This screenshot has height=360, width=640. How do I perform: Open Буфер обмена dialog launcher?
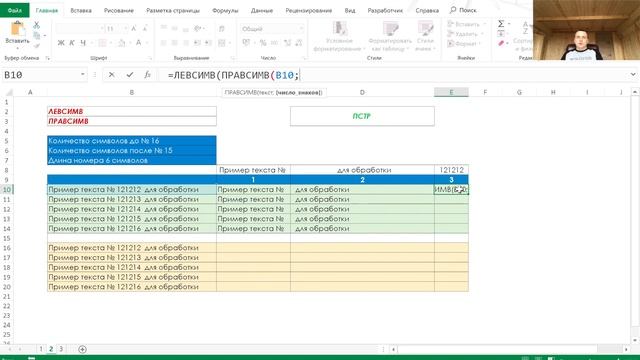[x=48, y=58]
